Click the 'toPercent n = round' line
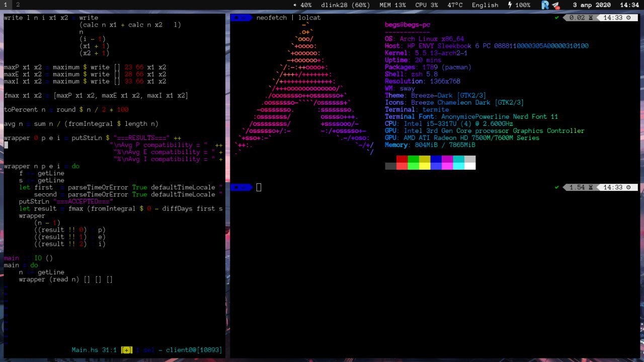 (x=66, y=109)
